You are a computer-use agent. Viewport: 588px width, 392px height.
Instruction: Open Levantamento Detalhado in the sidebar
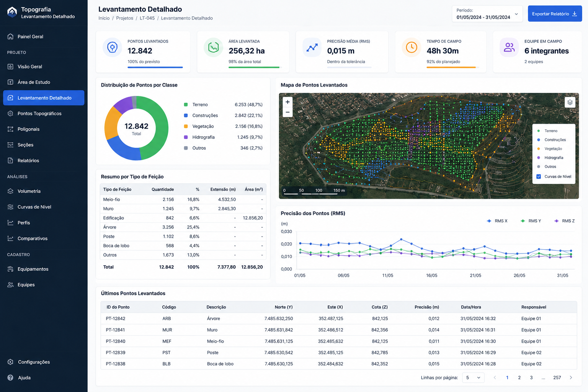pos(44,98)
